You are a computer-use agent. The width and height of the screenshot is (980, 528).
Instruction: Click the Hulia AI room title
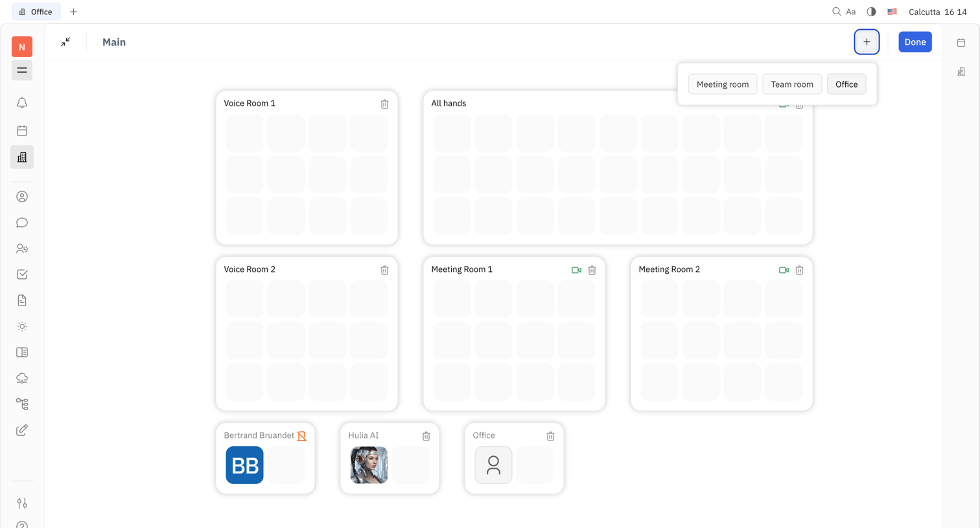click(x=364, y=435)
